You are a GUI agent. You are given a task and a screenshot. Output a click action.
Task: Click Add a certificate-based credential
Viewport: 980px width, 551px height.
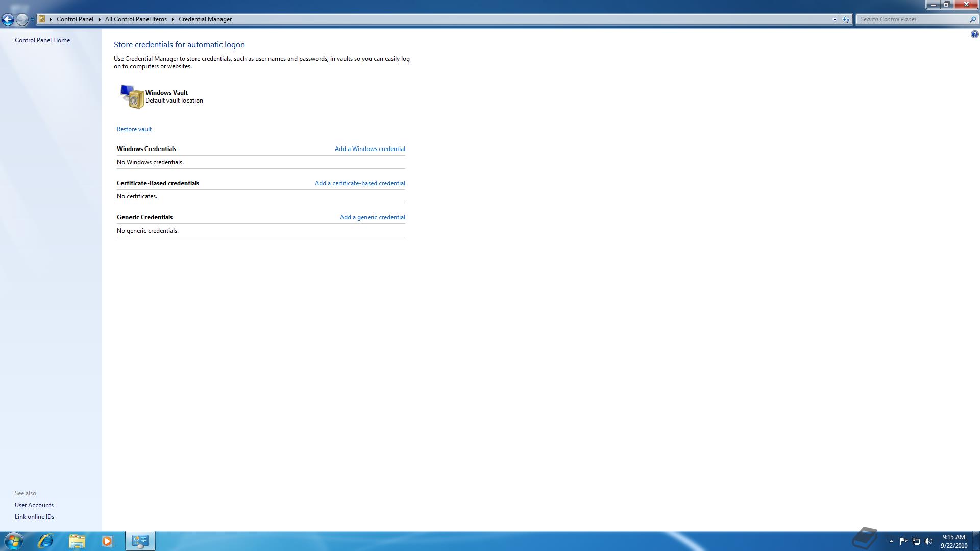click(x=360, y=183)
